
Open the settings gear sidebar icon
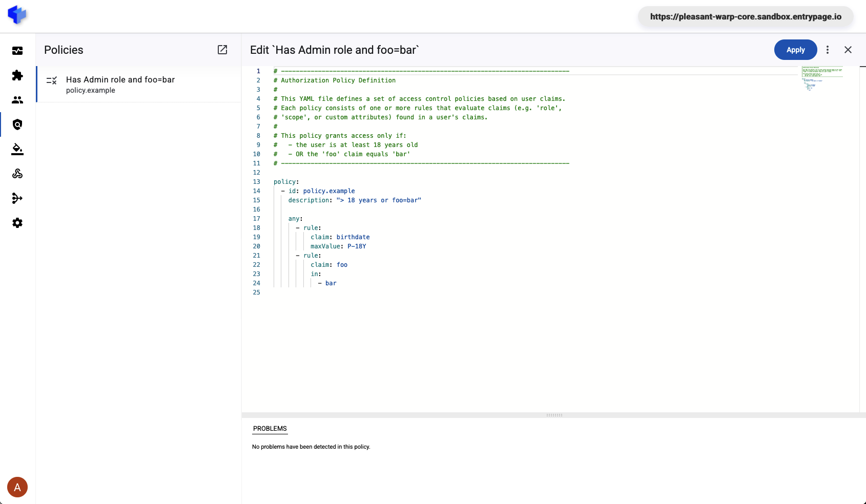tap(17, 223)
